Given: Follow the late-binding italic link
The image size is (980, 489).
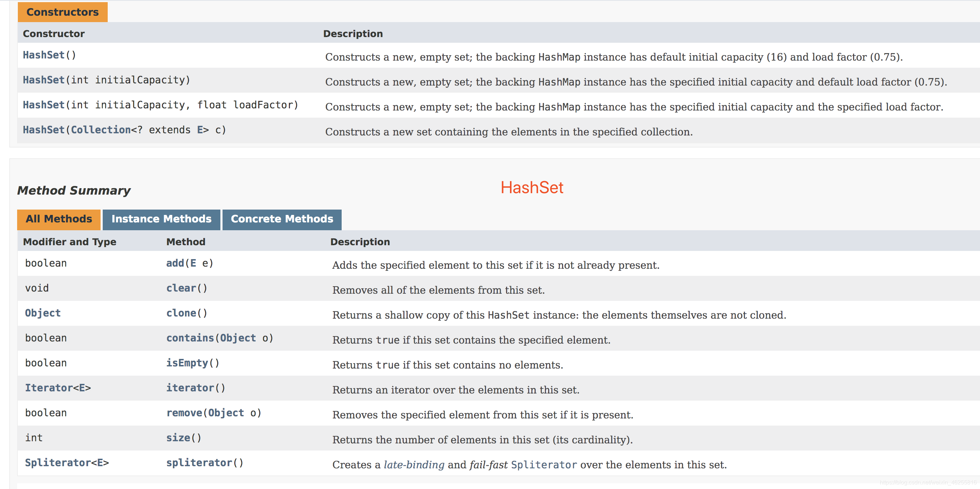Looking at the screenshot, I should 414,465.
